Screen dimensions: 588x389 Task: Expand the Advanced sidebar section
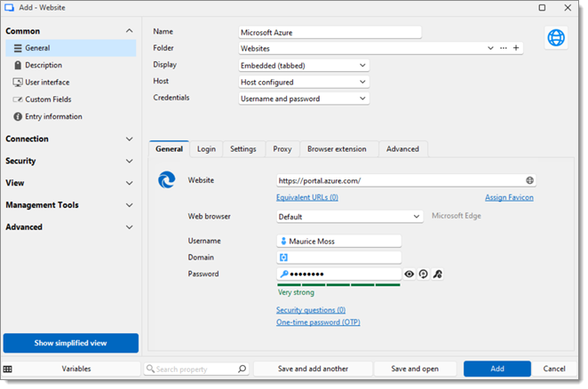[129, 227]
